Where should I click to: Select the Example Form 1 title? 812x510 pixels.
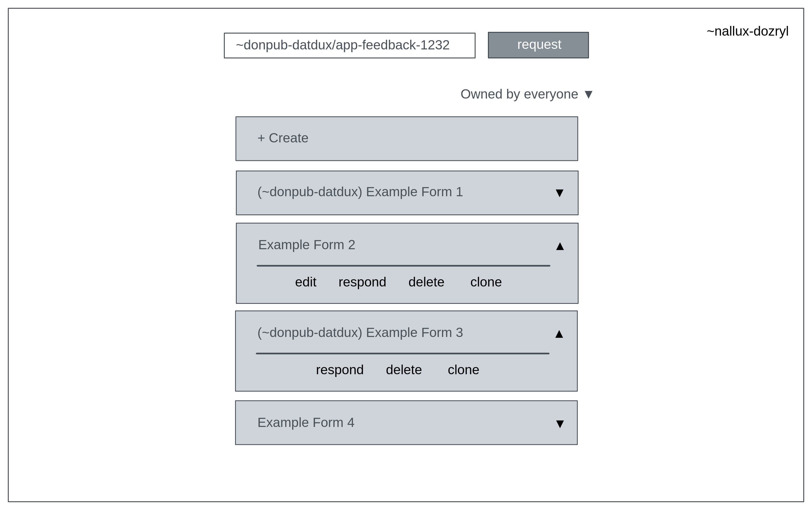(x=360, y=192)
